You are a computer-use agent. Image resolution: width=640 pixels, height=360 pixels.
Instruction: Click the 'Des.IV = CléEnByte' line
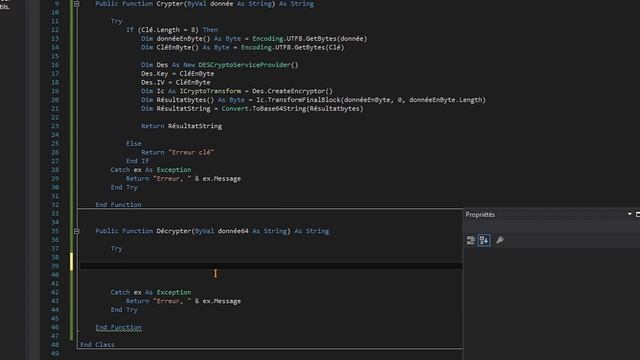coord(176,82)
